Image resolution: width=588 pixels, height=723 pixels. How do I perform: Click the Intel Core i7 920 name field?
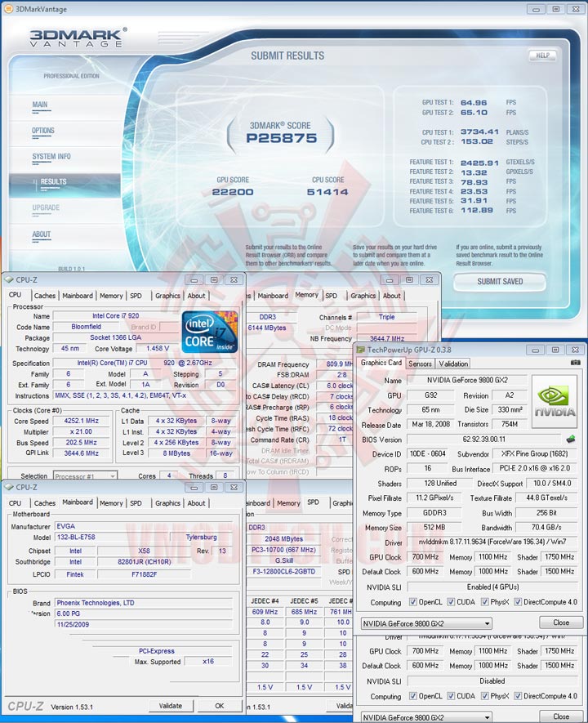click(x=116, y=316)
